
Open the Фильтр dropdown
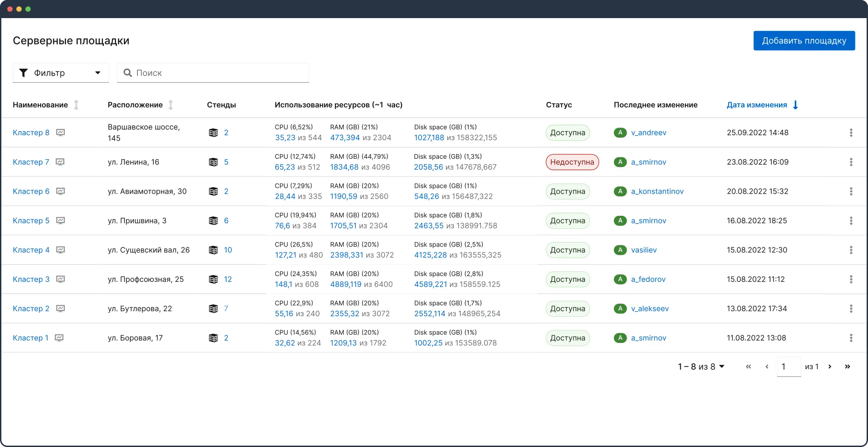tap(61, 73)
